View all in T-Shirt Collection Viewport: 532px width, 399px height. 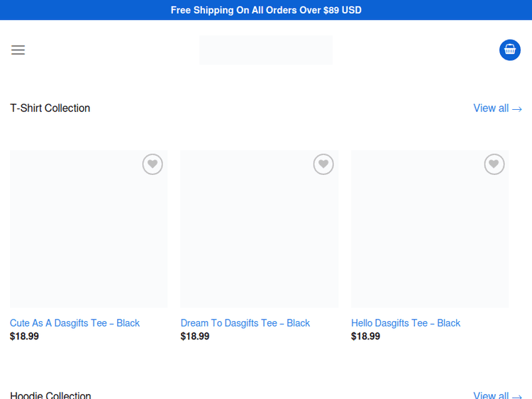point(497,108)
